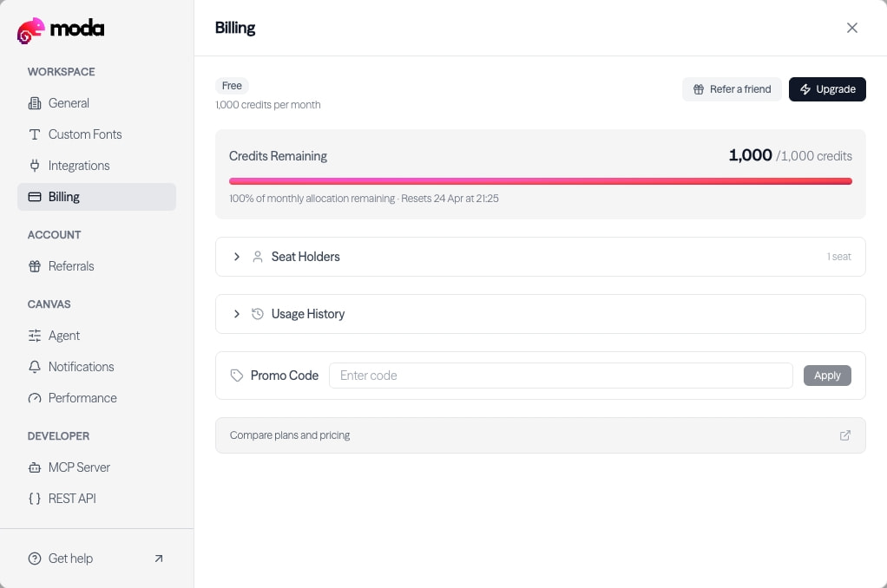Click the Referrals gift icon
Screen dimensions: 887x588
[x=35, y=266]
